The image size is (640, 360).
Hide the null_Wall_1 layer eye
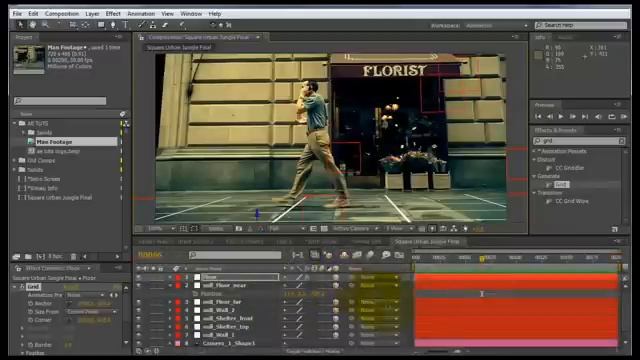(139, 335)
